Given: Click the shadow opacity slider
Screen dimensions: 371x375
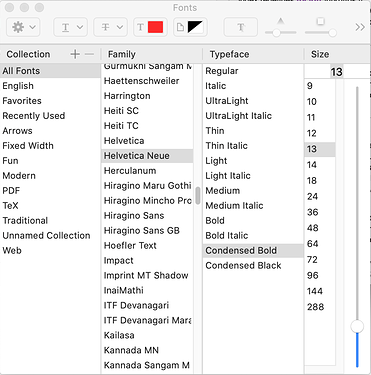Looking at the screenshot, I should [281, 32].
